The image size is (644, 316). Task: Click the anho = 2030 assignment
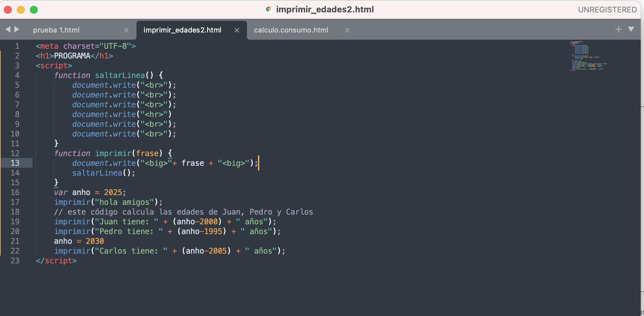[79, 241]
